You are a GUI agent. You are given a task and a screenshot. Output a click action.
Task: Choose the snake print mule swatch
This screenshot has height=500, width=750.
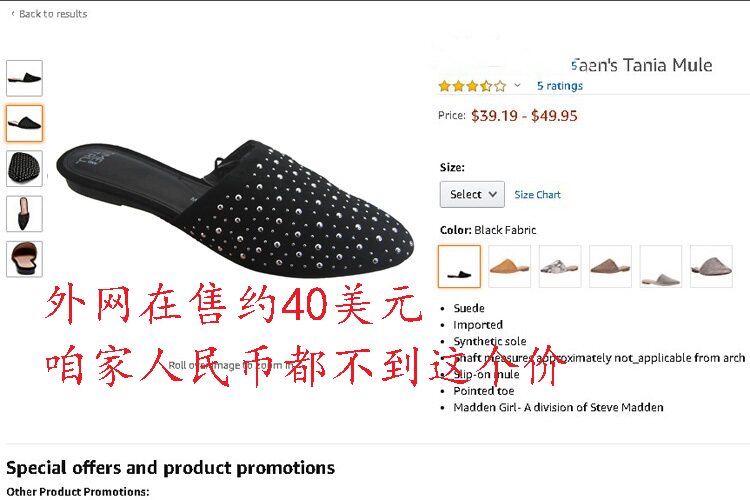[560, 267]
